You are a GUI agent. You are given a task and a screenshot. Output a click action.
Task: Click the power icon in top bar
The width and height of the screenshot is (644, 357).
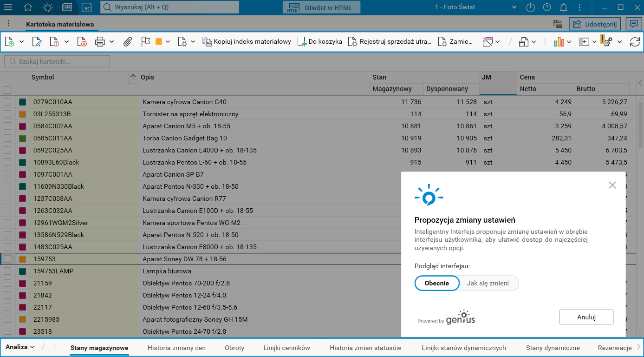click(531, 7)
